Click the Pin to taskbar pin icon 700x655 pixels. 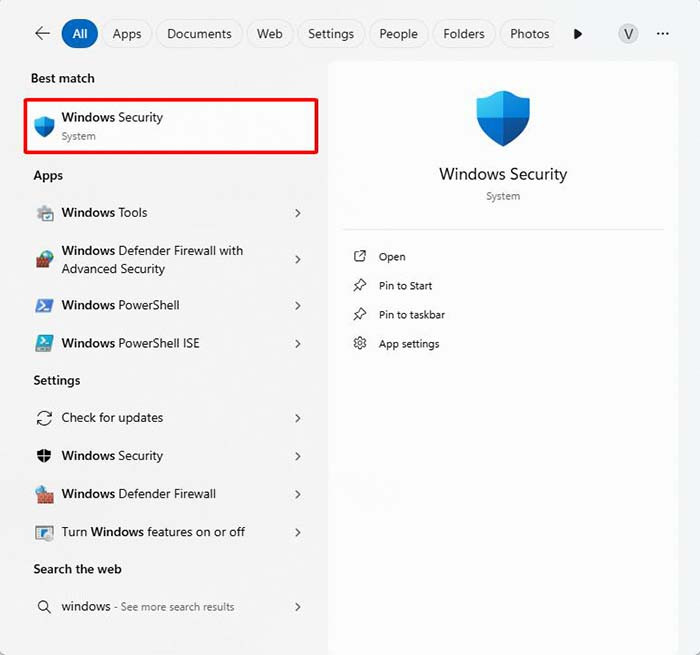click(x=360, y=314)
